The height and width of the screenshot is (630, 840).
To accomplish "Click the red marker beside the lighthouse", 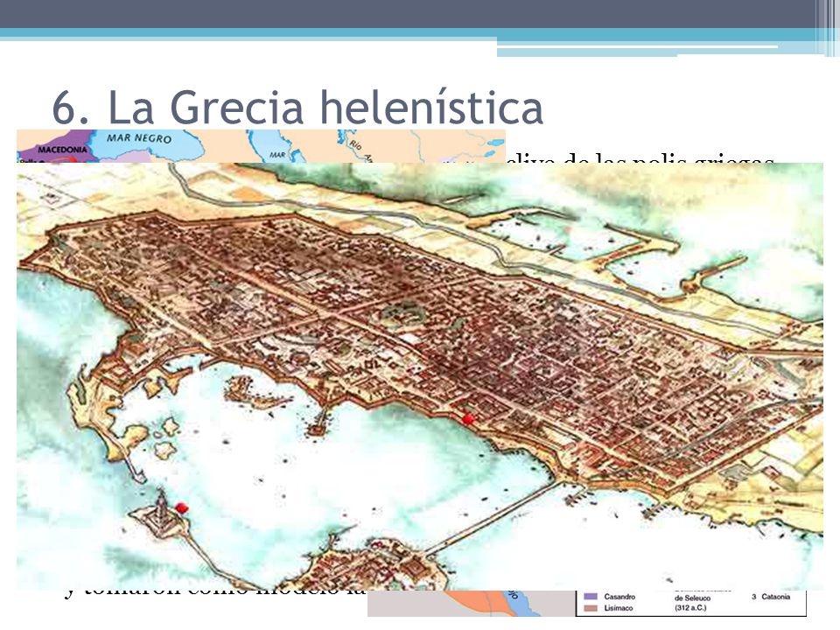I will tap(182, 507).
